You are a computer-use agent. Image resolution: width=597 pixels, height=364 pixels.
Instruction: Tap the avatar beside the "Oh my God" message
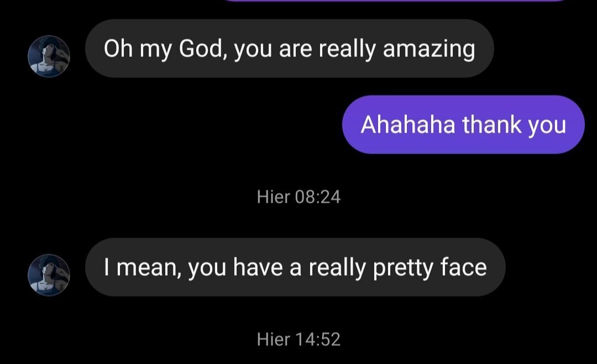point(49,56)
